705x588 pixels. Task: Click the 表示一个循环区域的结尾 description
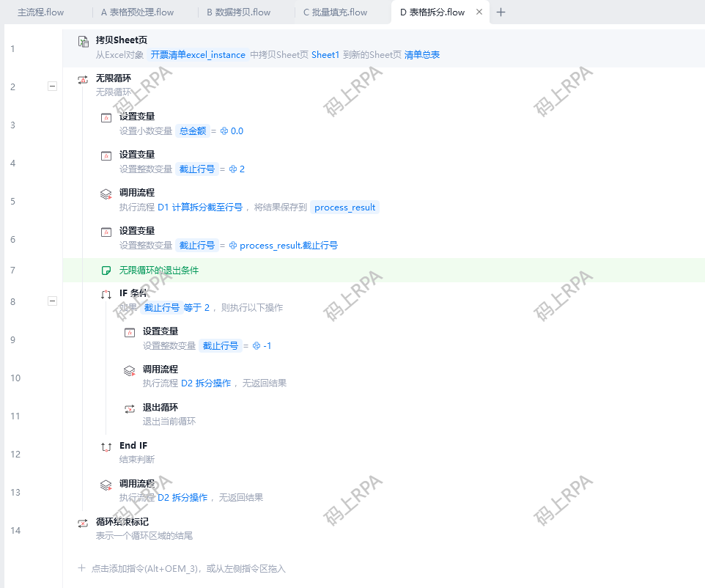click(x=144, y=536)
